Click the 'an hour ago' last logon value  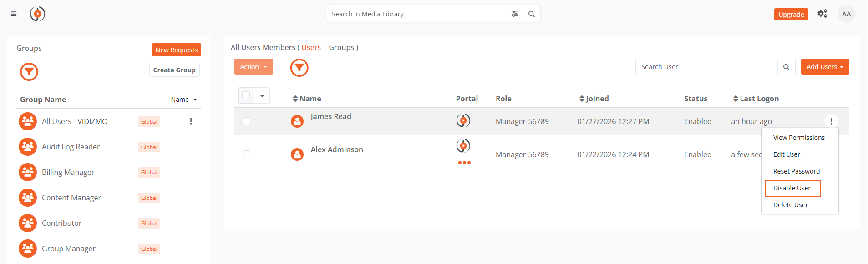(x=751, y=121)
